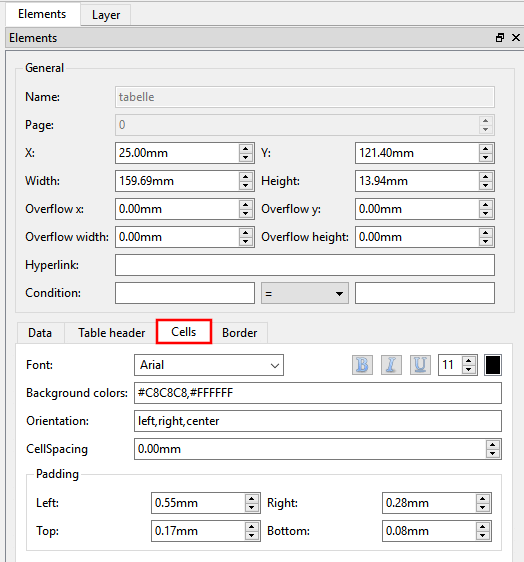Click the Background colors text field
The width and height of the screenshot is (524, 562).
(318, 393)
